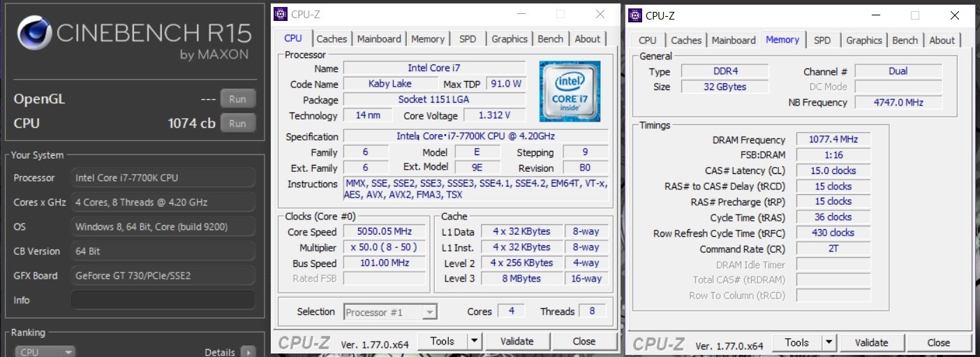The image size is (980, 357).
Task: Open the Graphics tab in the right CPU-Z window
Action: 864,41
